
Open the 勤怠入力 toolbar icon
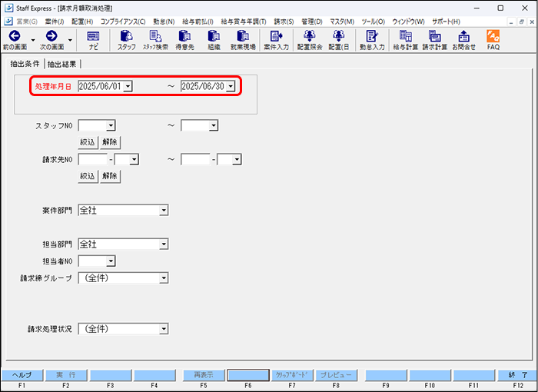(x=372, y=40)
